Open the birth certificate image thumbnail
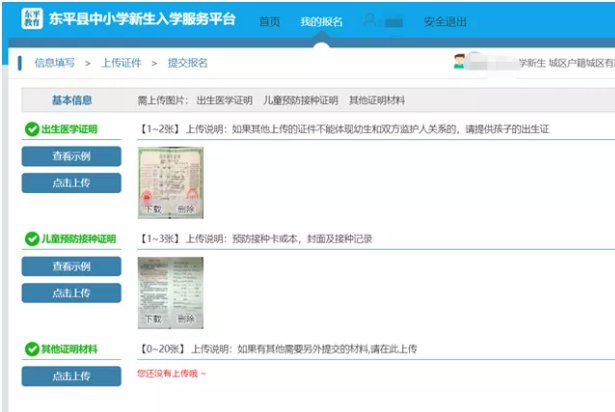The image size is (615, 412). click(171, 175)
